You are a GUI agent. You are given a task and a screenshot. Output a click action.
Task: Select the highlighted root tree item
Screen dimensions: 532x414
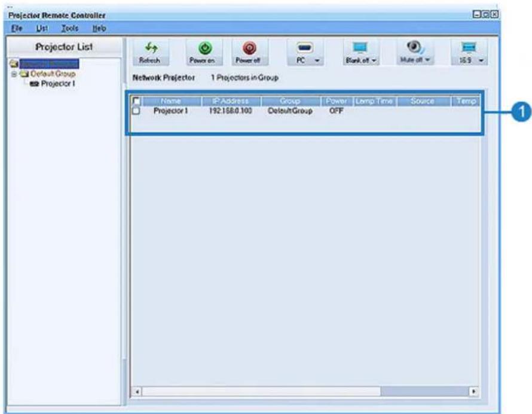click(x=49, y=64)
